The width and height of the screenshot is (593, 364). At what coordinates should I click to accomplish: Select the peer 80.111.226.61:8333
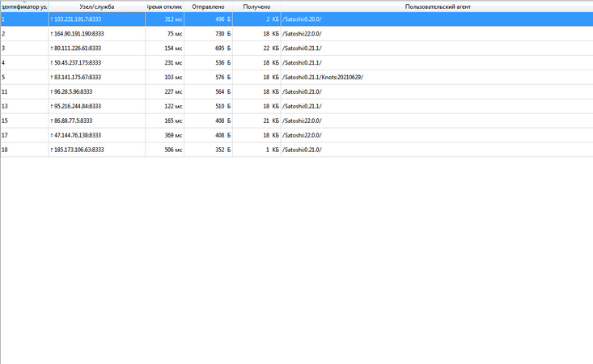click(x=78, y=49)
